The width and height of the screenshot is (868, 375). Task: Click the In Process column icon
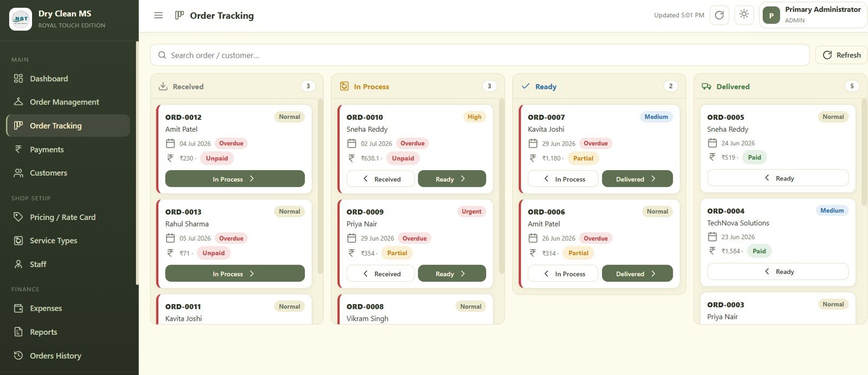[344, 86]
